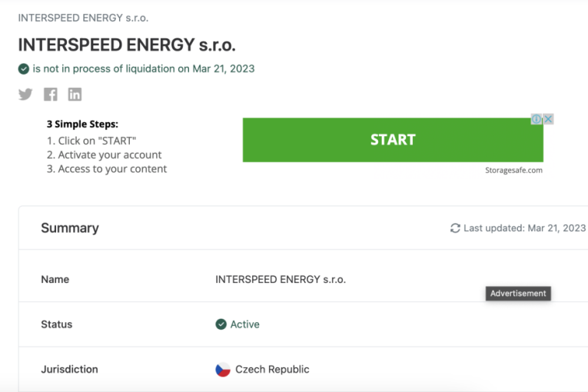Select the Summary section heading

point(70,228)
